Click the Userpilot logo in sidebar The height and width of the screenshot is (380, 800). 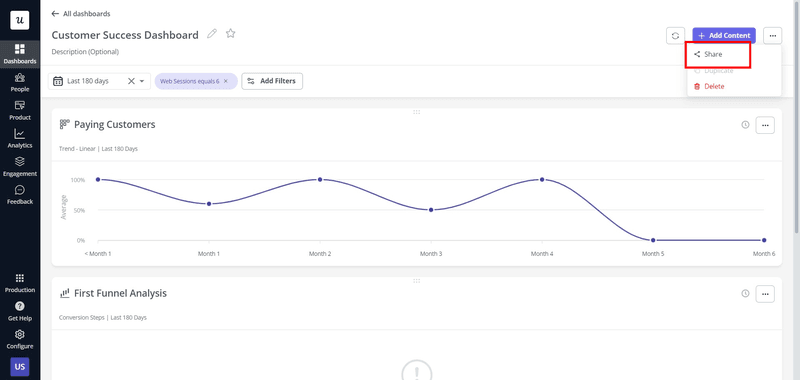click(19, 20)
